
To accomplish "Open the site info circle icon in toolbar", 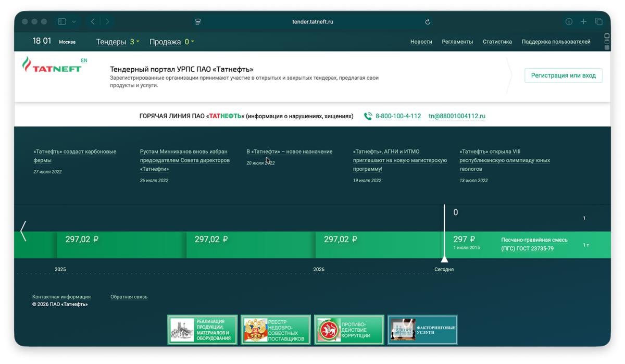I will click(569, 21).
